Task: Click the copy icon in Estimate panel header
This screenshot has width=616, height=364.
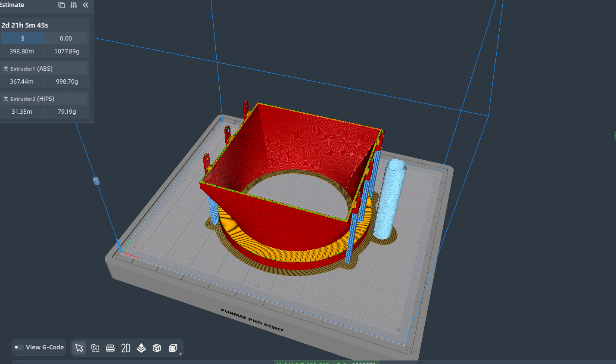Action: tap(62, 5)
